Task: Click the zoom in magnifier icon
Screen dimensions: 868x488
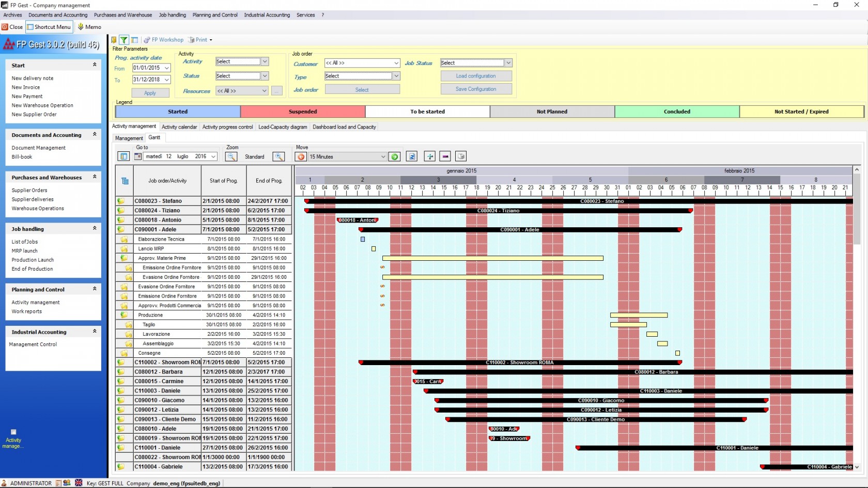Action: click(x=278, y=156)
